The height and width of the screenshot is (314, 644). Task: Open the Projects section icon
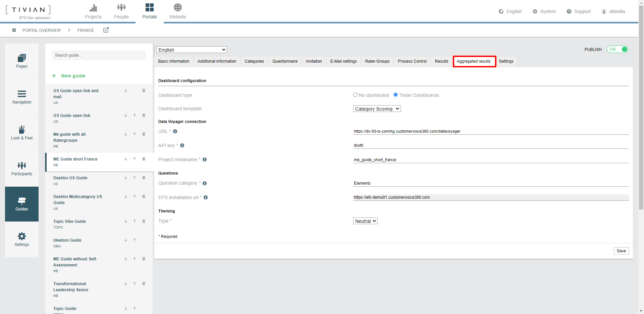click(93, 7)
